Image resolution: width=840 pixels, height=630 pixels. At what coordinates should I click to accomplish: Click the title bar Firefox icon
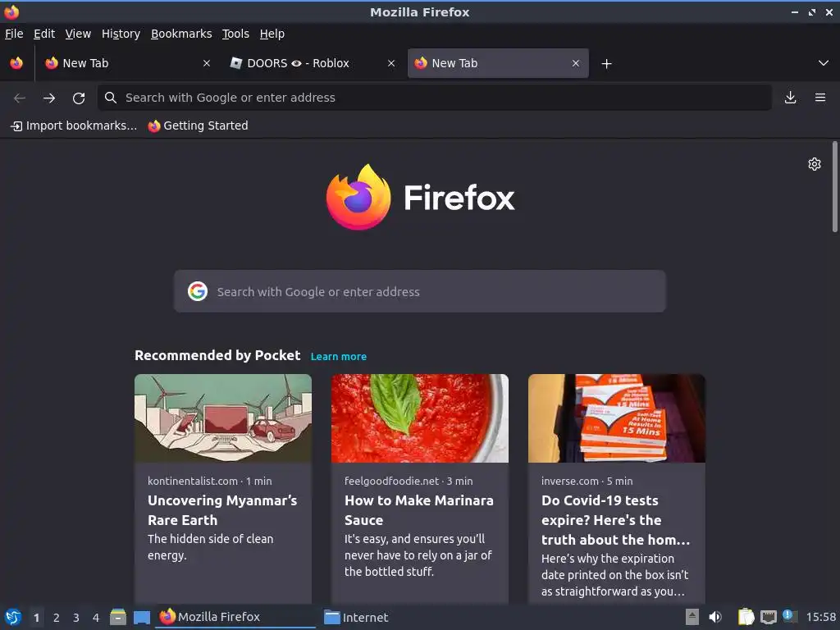point(11,11)
